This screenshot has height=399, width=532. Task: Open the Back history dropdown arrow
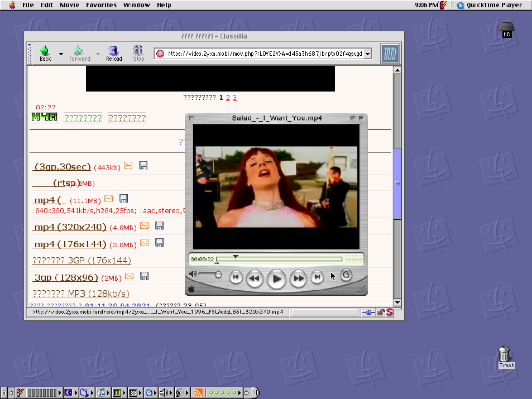coord(61,54)
